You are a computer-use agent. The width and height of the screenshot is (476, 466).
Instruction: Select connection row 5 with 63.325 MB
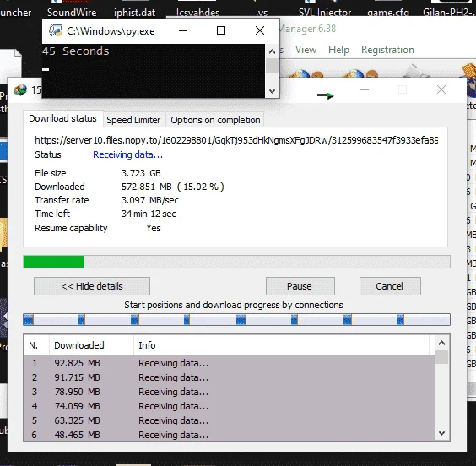230,420
